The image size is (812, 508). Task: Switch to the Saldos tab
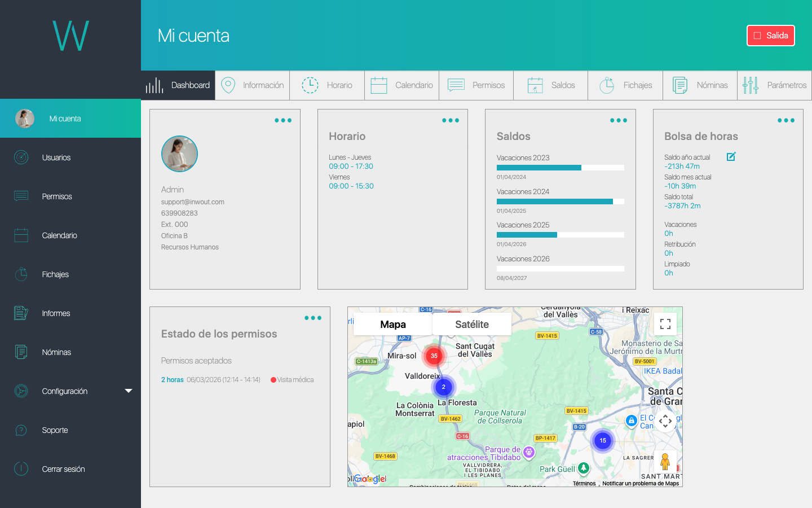coord(551,85)
